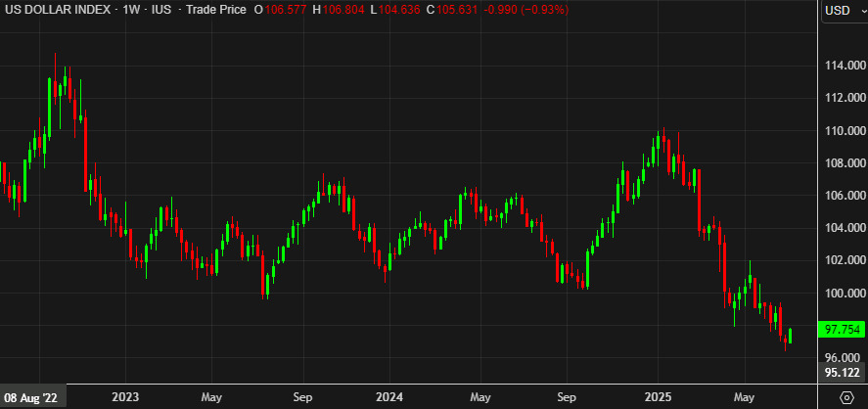
Task: Click the latest green weekly candle
Action: click(791, 336)
